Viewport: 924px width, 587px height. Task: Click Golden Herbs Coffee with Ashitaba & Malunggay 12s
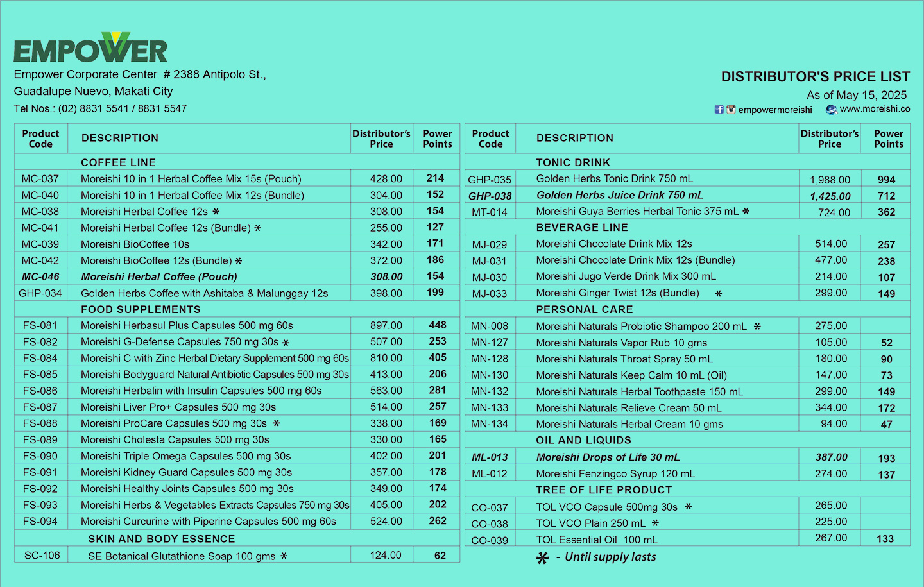[204, 293]
